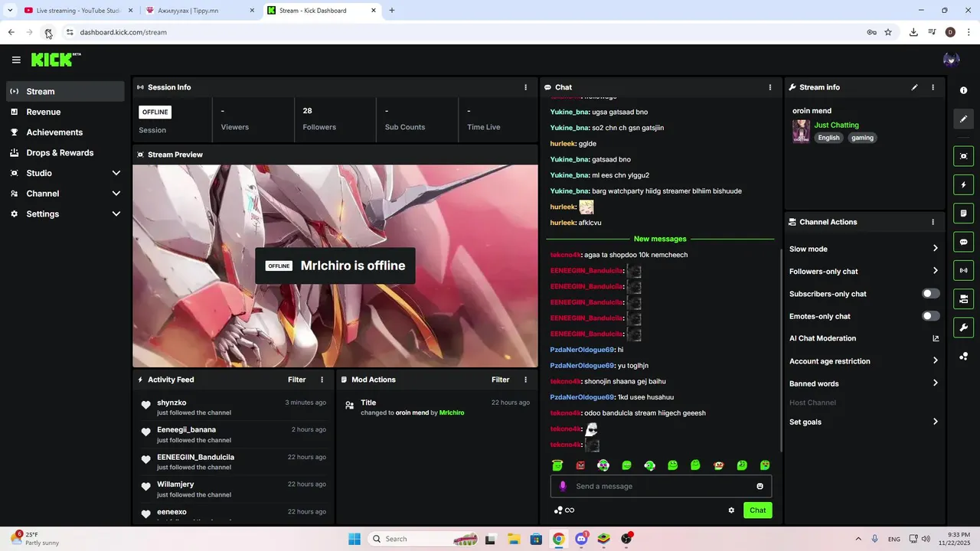Switch to the Tippy.mn browser tab
980x551 pixels.
point(199,11)
